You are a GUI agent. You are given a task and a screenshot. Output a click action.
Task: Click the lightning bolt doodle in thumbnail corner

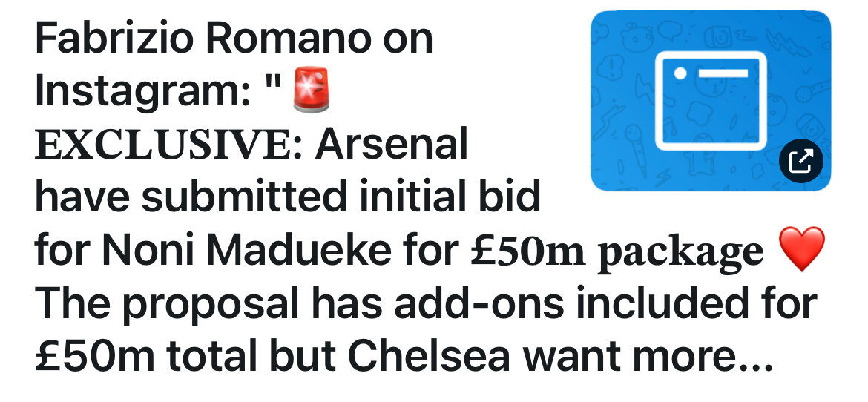tap(786, 42)
